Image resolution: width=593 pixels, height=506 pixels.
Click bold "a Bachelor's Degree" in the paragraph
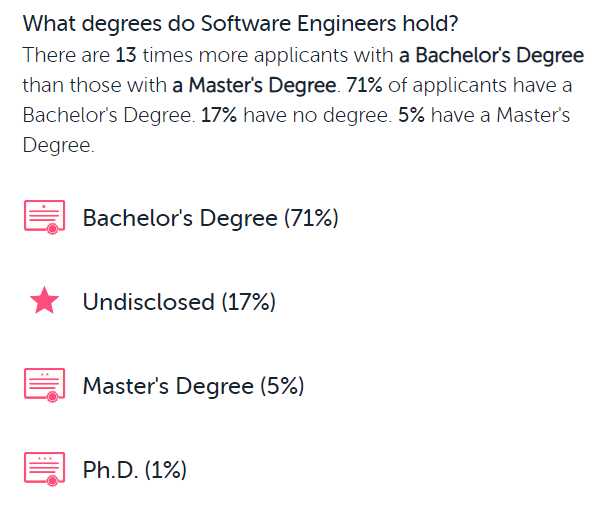[492, 55]
